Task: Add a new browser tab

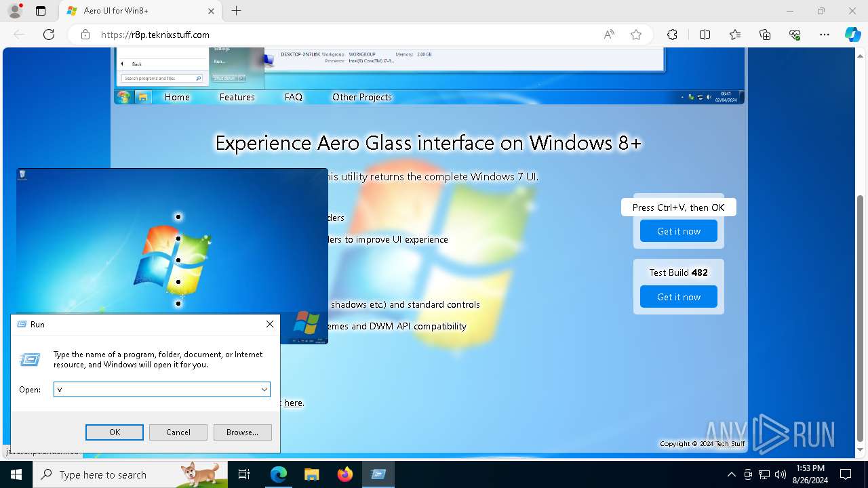Action: 236,11
